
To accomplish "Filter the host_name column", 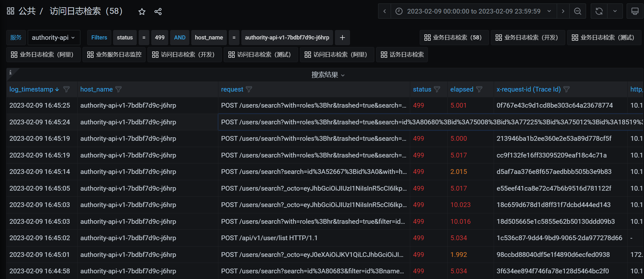I will click(118, 89).
